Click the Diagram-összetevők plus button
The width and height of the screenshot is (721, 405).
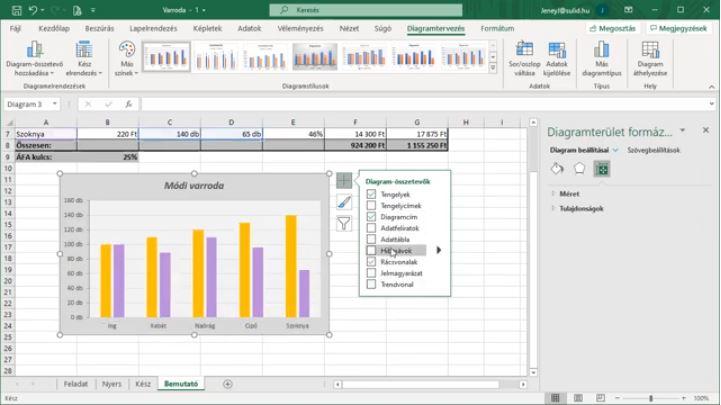(x=344, y=181)
